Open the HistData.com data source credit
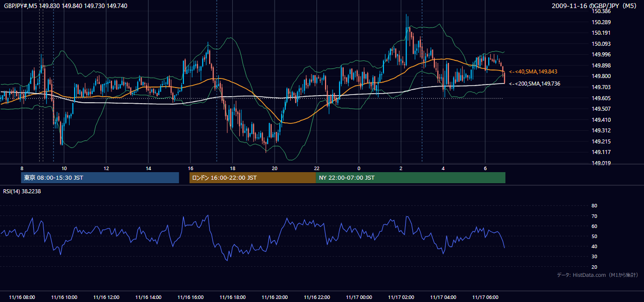 pos(597,275)
